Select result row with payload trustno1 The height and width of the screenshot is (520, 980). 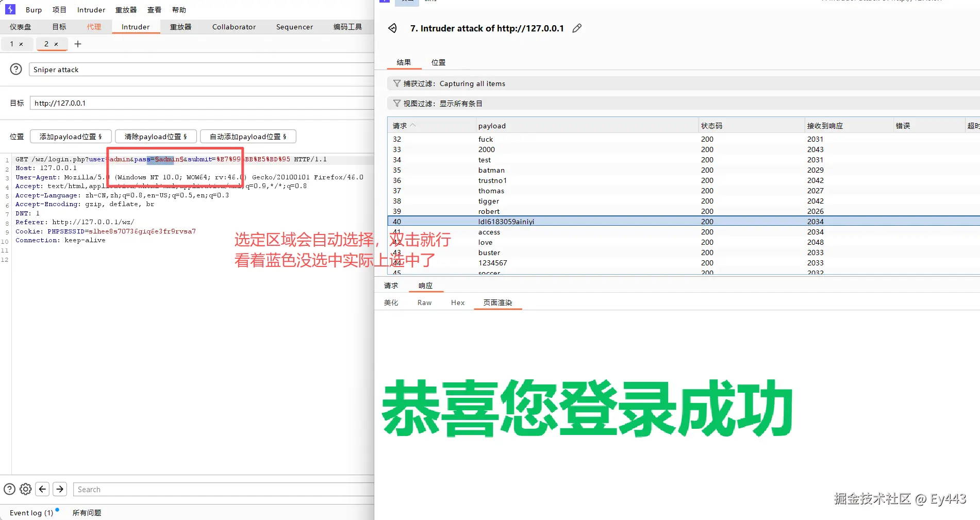684,180
